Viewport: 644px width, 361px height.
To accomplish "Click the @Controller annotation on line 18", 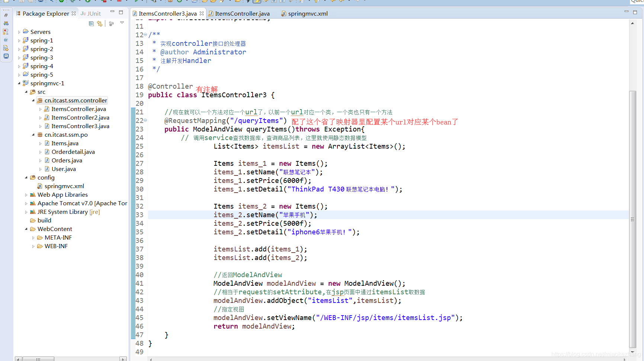I will pos(170,86).
